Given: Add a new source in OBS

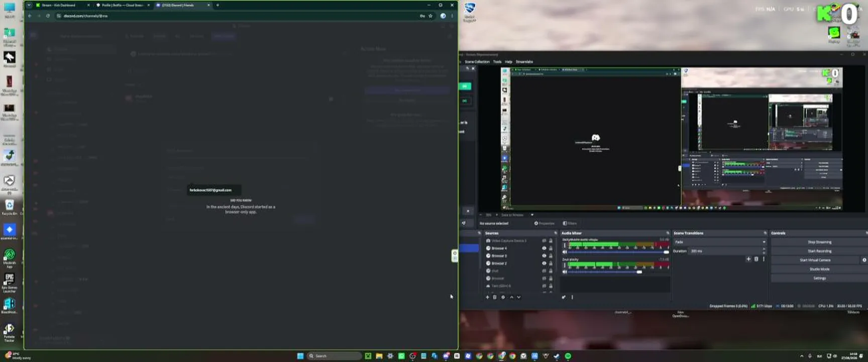Looking at the screenshot, I should click(487, 297).
